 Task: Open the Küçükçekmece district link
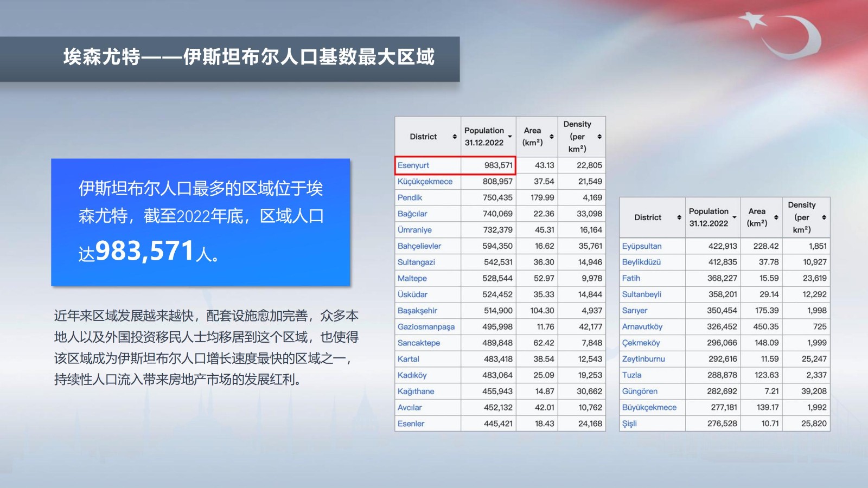click(x=425, y=182)
